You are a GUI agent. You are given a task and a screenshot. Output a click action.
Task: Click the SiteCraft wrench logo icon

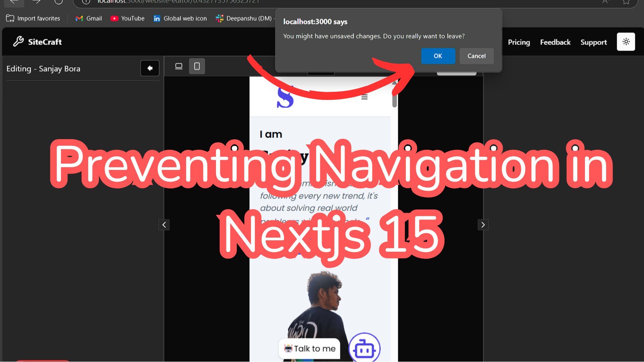click(x=18, y=42)
